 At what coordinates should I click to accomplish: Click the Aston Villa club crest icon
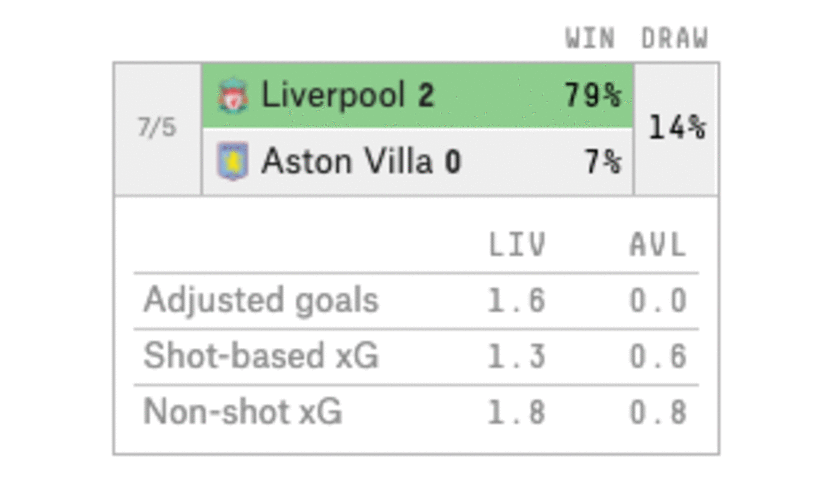click(x=233, y=161)
